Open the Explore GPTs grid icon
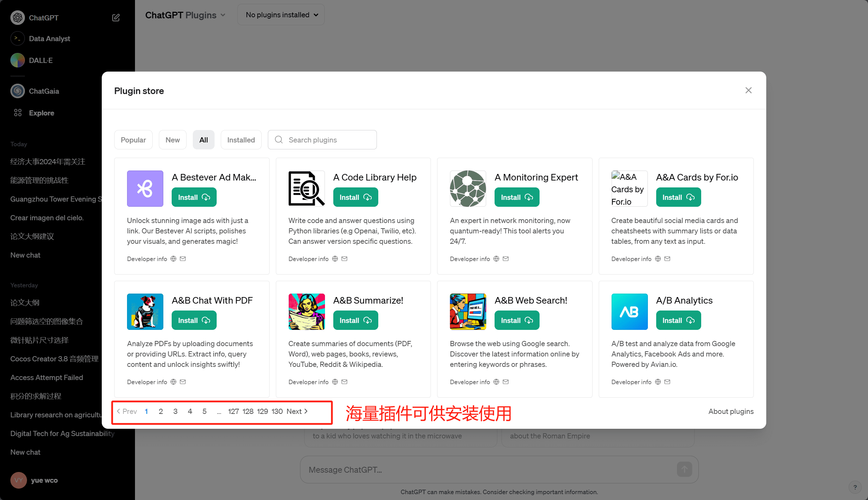Screen dimensions: 868x500 click(x=18, y=113)
